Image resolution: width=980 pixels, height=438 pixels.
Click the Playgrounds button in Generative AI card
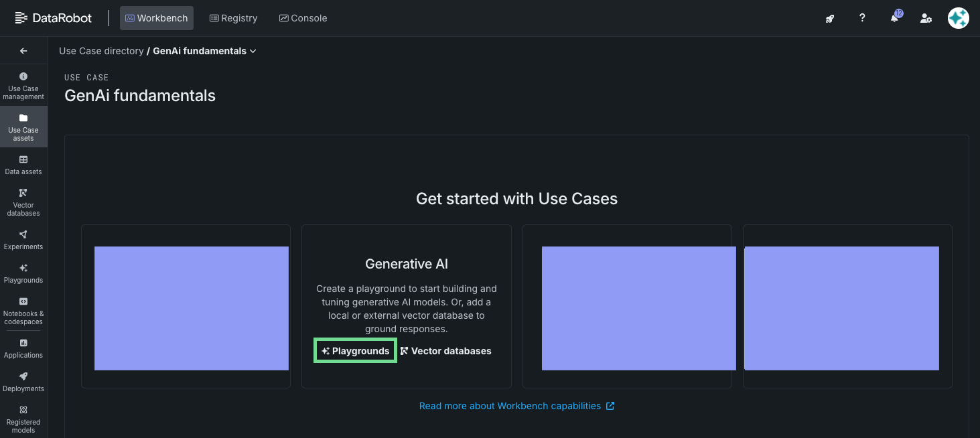coord(356,351)
